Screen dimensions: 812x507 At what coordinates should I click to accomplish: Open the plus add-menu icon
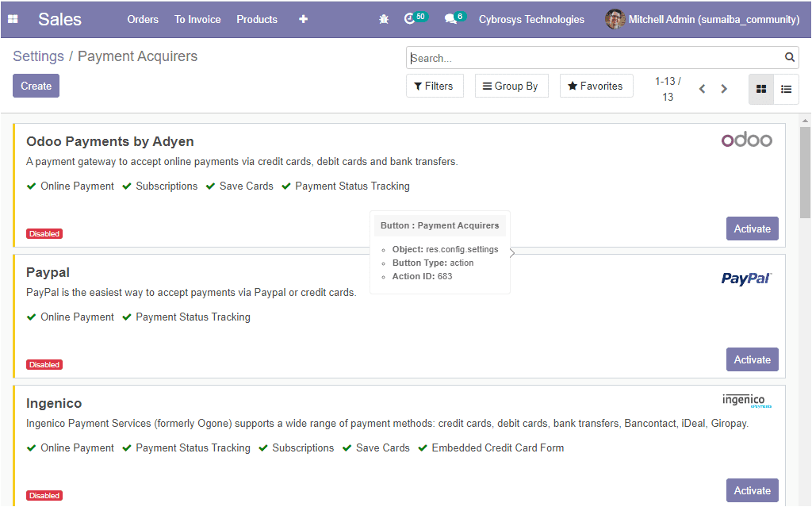coord(304,19)
